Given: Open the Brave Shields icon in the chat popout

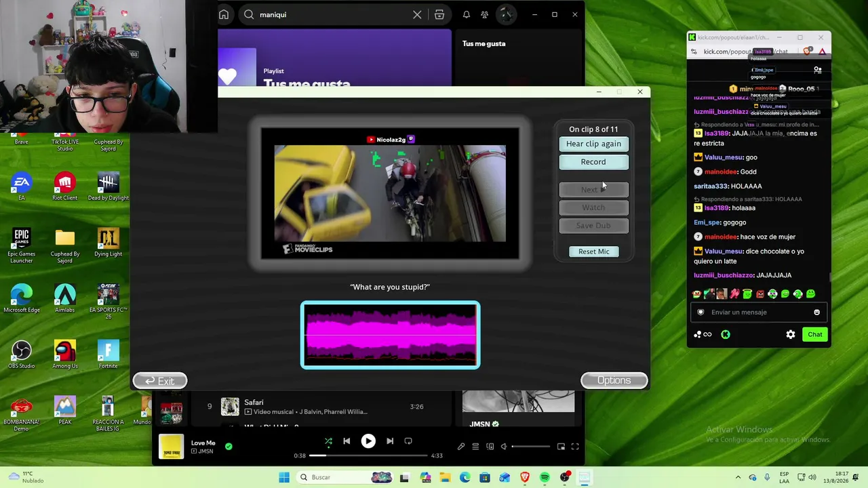Looking at the screenshot, I should 807,52.
